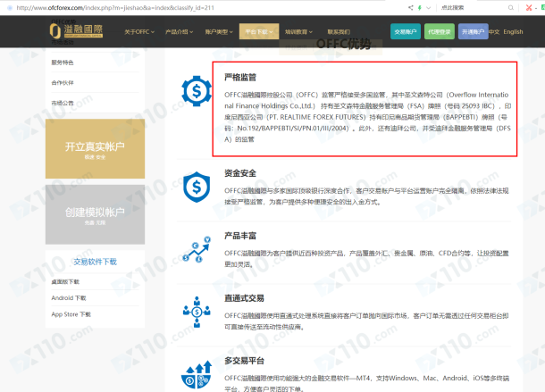Click the share icon in the address bar
Viewport: 545px width, 392px height.
(411, 8)
